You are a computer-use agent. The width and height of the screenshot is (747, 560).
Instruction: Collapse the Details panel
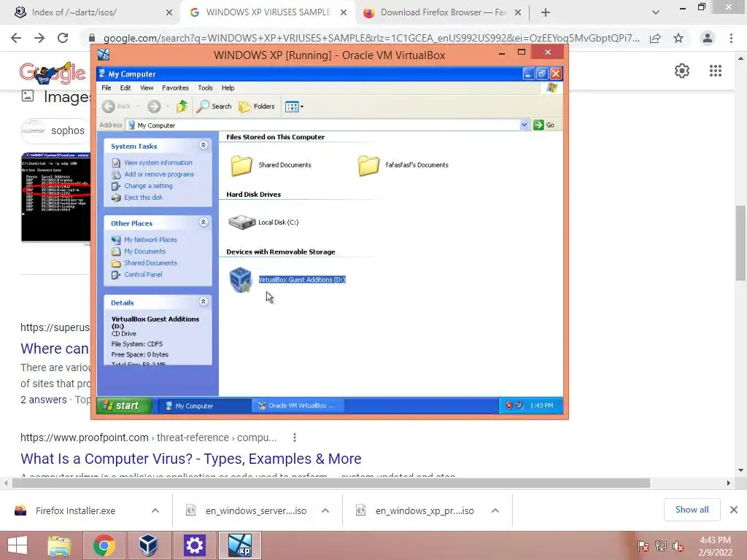[204, 302]
